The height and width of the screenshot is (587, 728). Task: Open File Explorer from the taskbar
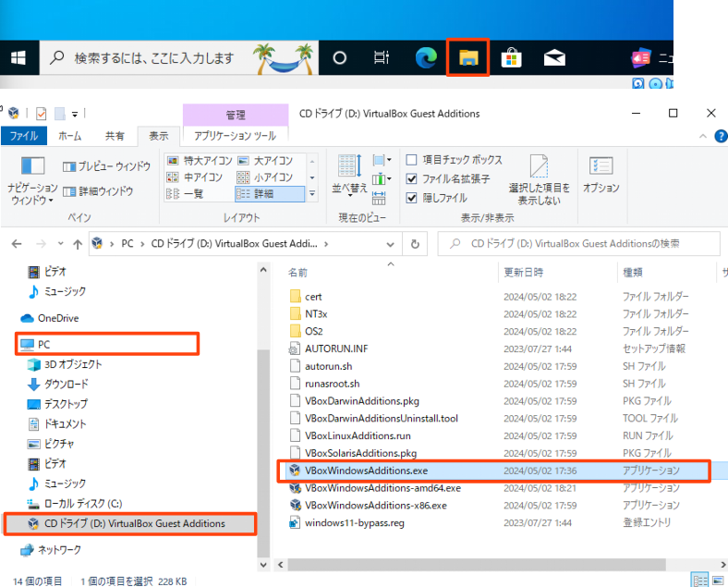click(468, 57)
